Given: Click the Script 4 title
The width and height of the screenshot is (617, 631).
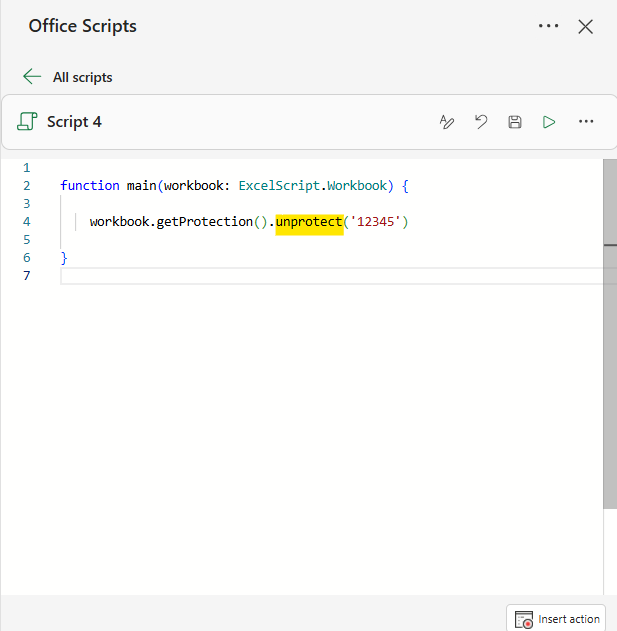Looking at the screenshot, I should click(74, 122).
